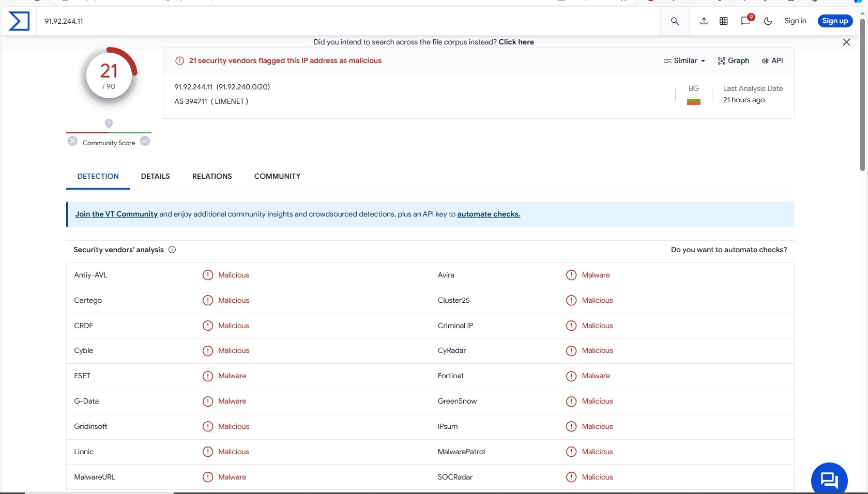Screen dimensions: 868x494
Task: Open the 'Join the VT Community' link
Action: coord(116,214)
